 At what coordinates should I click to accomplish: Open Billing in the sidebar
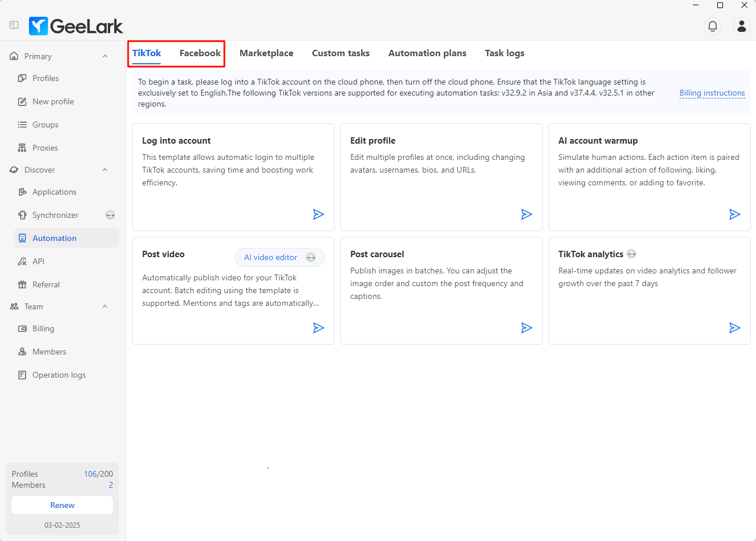pos(67,328)
